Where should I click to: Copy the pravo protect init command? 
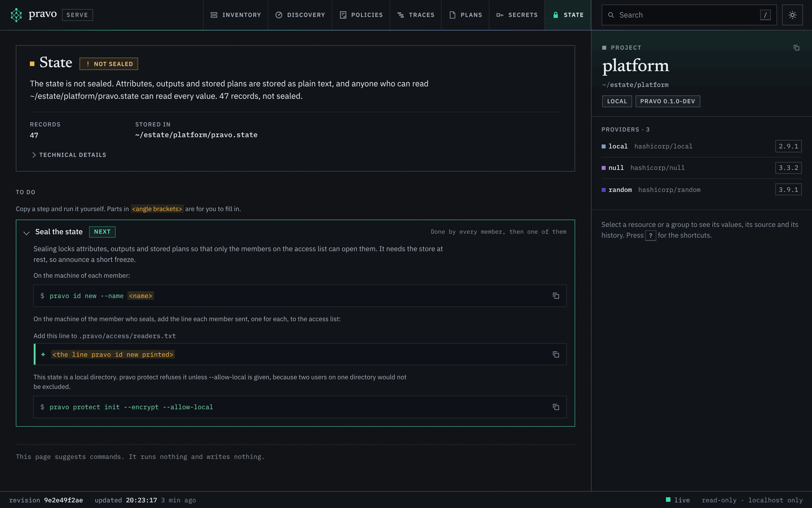click(556, 407)
